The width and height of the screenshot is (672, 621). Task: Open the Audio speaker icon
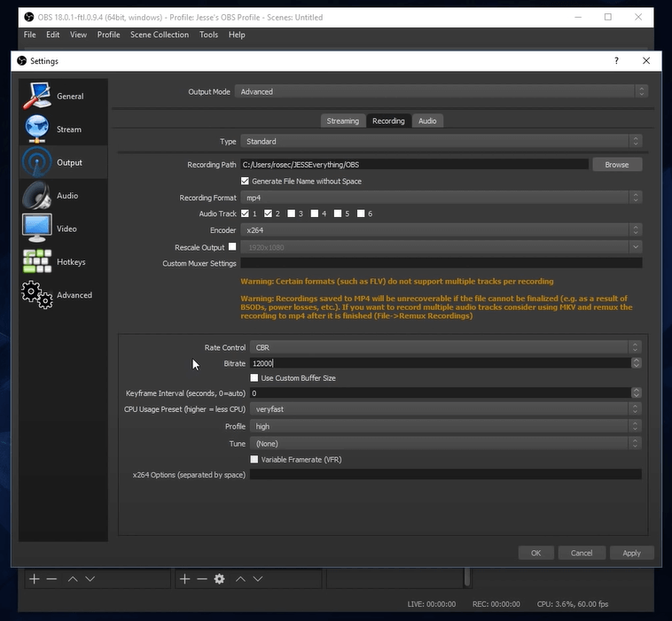coord(37,196)
